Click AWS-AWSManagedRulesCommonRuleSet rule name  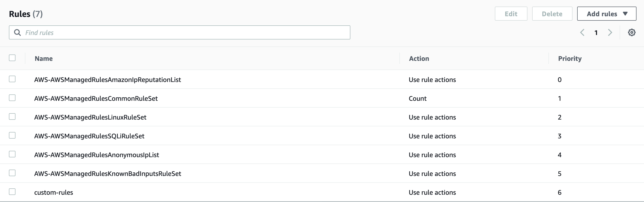pyautogui.click(x=96, y=98)
